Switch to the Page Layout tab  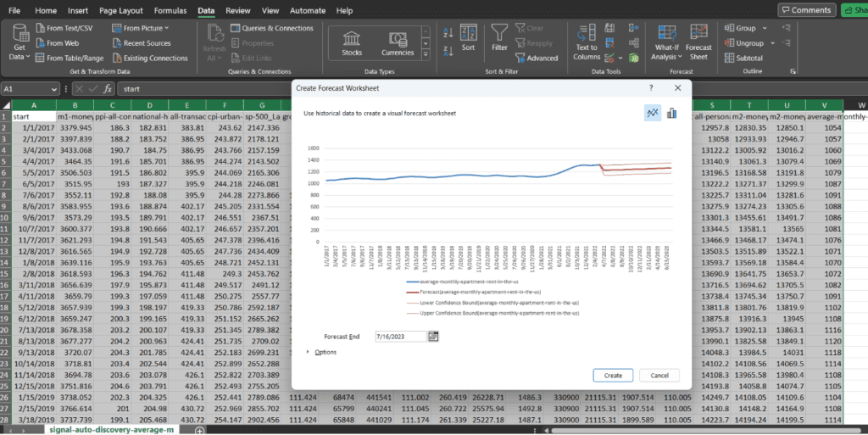tap(120, 11)
